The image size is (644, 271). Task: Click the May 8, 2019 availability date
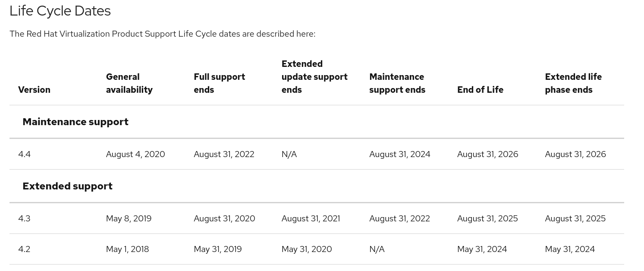point(129,218)
